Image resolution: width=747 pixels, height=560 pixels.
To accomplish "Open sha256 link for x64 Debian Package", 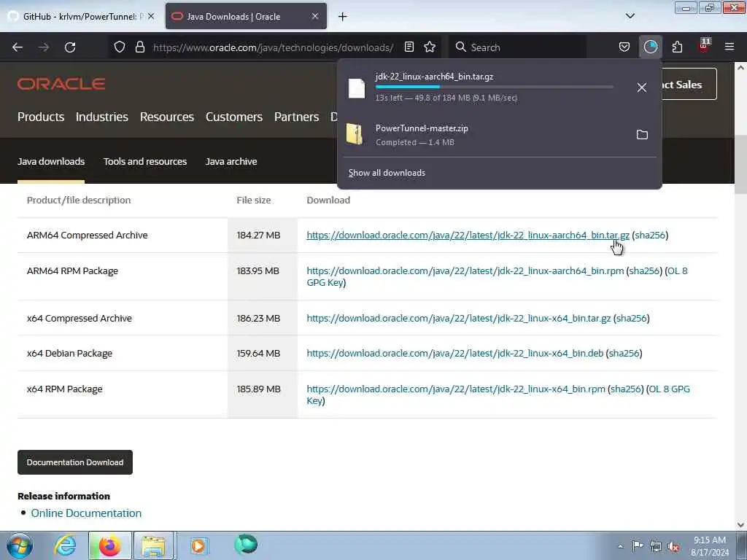I will (x=624, y=354).
